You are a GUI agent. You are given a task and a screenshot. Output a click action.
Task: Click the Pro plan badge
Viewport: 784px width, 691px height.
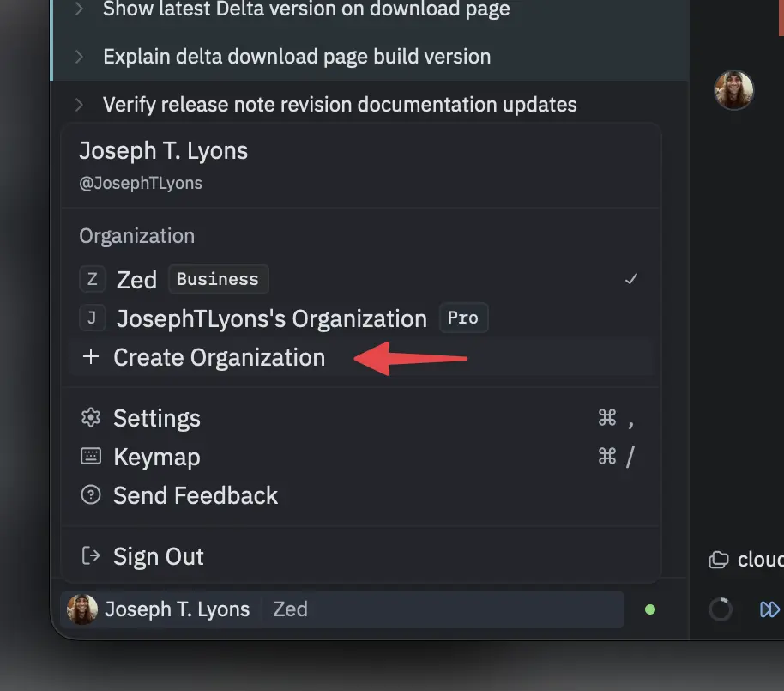pyautogui.click(x=463, y=318)
